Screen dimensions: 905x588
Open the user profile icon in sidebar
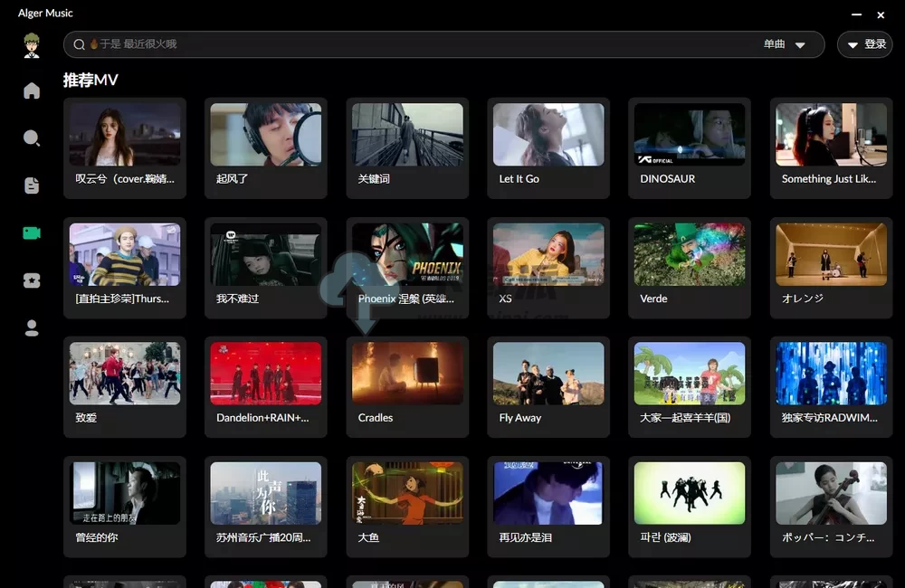(32, 327)
